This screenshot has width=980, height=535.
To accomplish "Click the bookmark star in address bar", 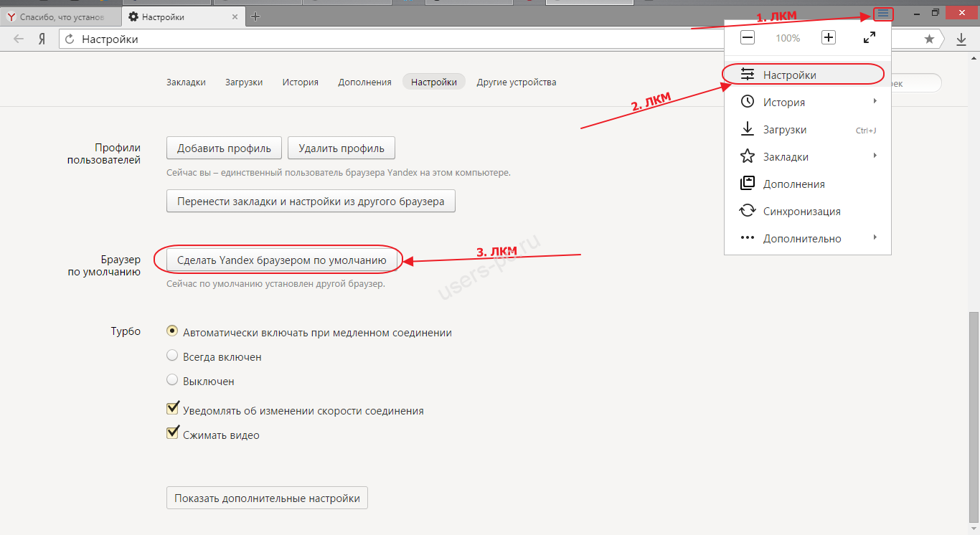I will (929, 39).
